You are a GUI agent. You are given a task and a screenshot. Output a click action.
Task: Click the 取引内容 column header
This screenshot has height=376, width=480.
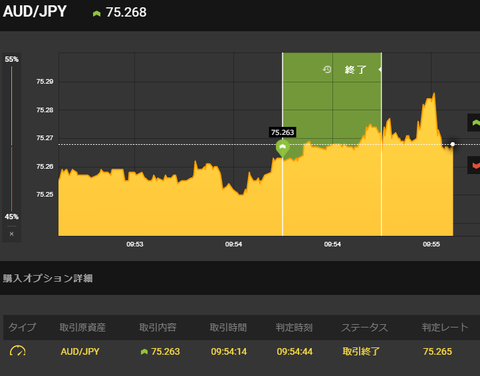(x=158, y=327)
